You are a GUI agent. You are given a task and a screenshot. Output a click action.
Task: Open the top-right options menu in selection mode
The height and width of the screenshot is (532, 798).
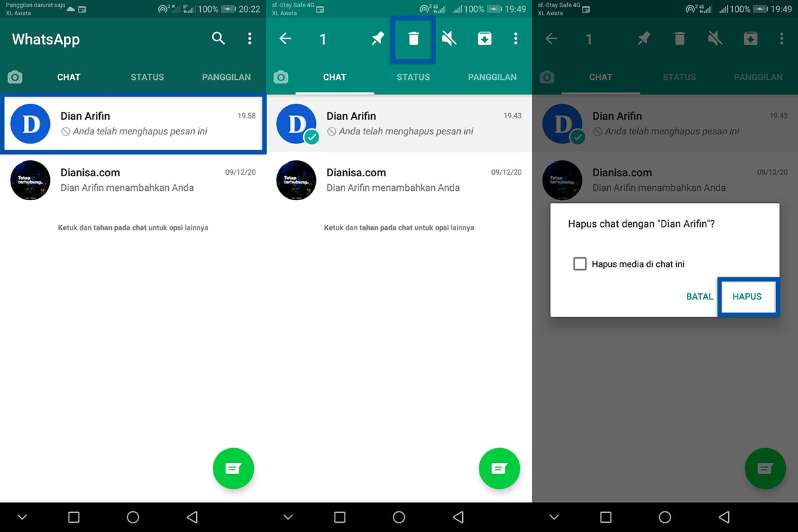(x=515, y=39)
